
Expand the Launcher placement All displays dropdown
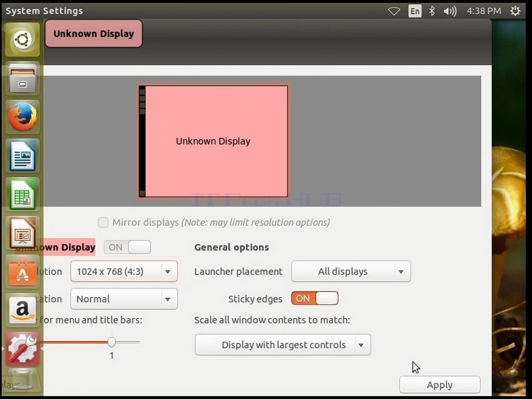coord(351,271)
